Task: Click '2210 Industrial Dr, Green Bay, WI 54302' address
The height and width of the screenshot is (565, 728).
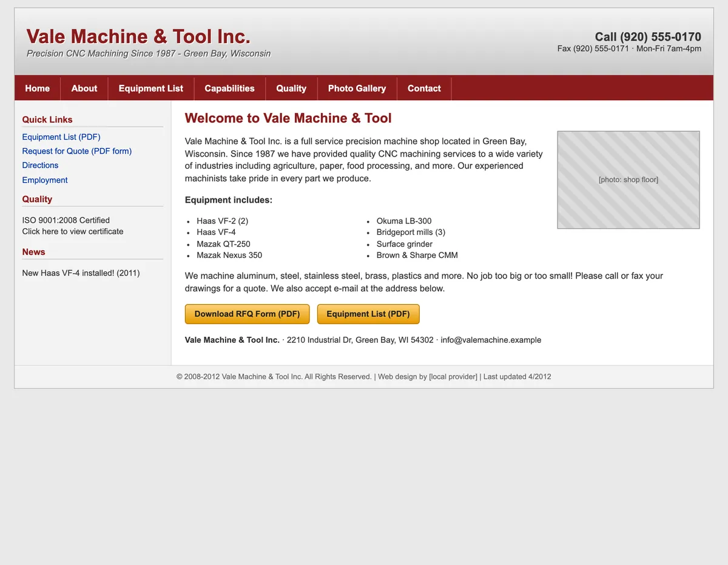Action: [360, 340]
